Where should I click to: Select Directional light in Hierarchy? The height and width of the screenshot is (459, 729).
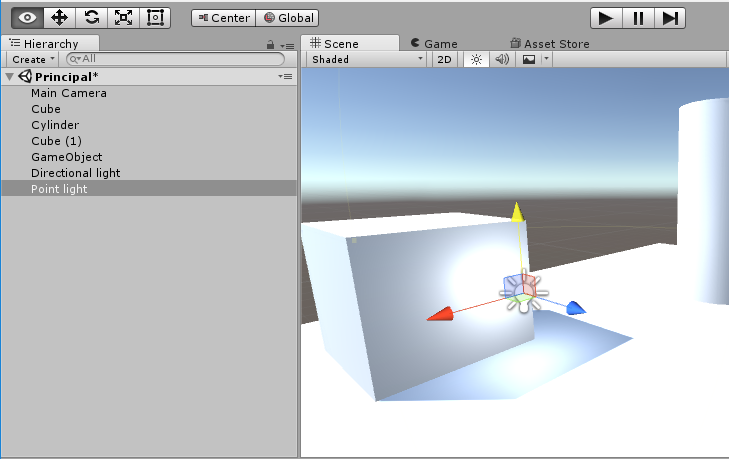tap(149, 173)
